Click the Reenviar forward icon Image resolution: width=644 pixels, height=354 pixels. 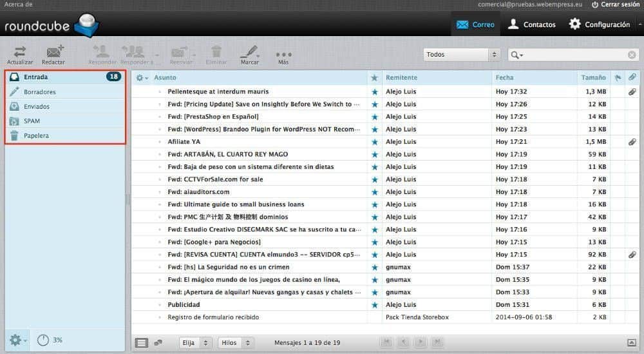pyautogui.click(x=180, y=52)
